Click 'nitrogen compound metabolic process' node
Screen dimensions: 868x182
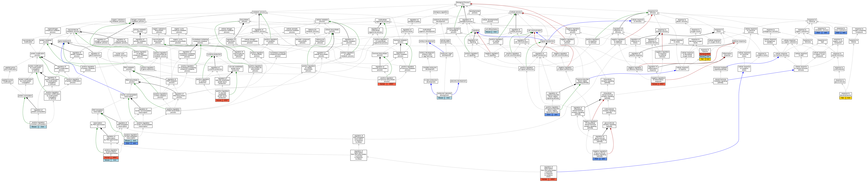click(138, 21)
